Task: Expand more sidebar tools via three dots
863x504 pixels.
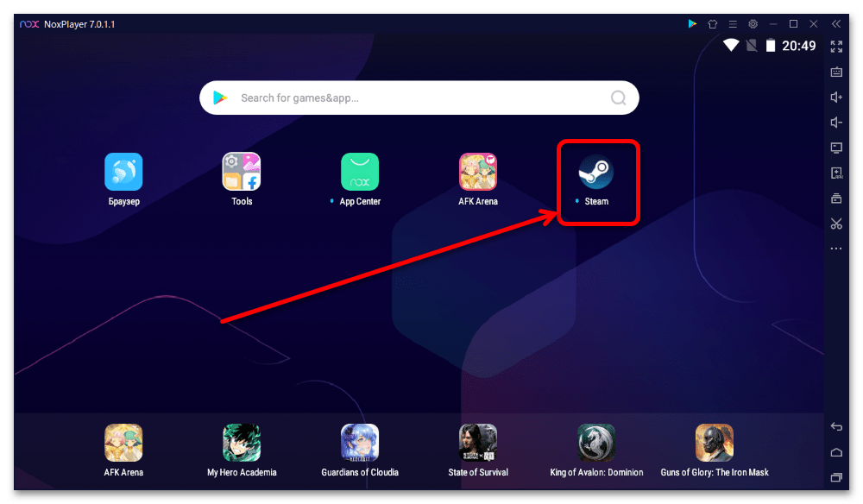Action: pos(836,249)
